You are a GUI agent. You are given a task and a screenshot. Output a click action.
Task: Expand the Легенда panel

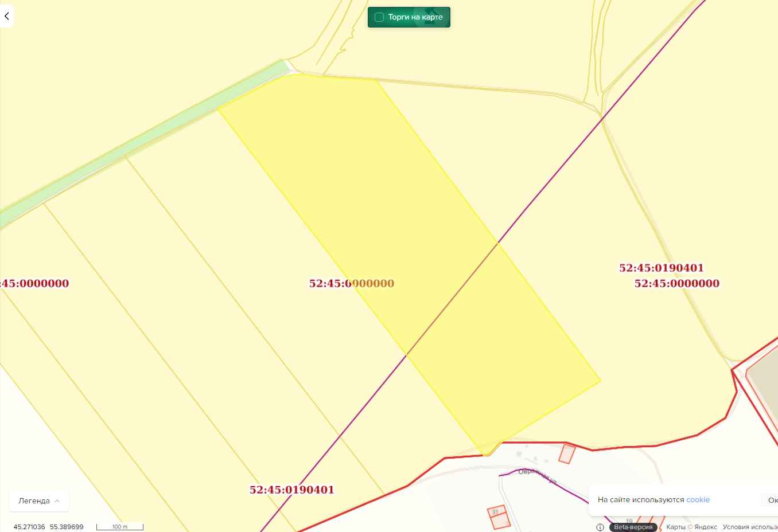(x=39, y=500)
